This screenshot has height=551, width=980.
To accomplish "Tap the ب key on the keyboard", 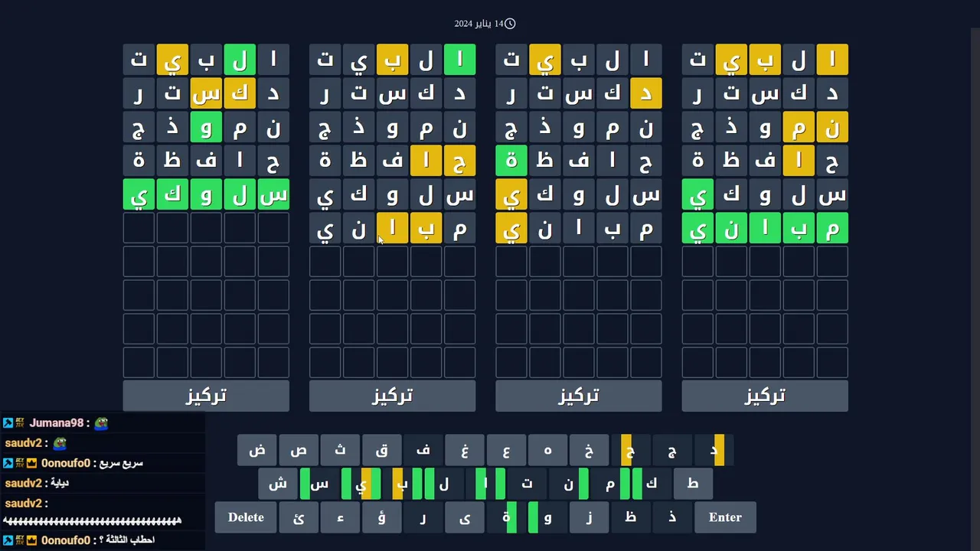I will pos(402,484).
